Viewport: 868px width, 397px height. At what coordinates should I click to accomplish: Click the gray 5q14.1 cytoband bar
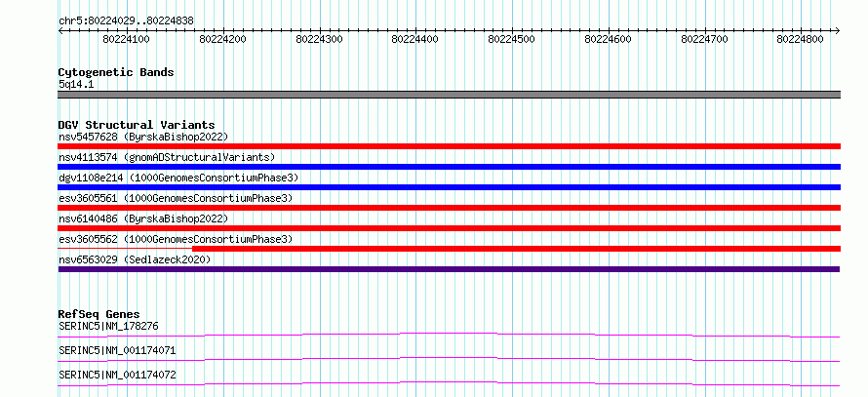pos(450,95)
